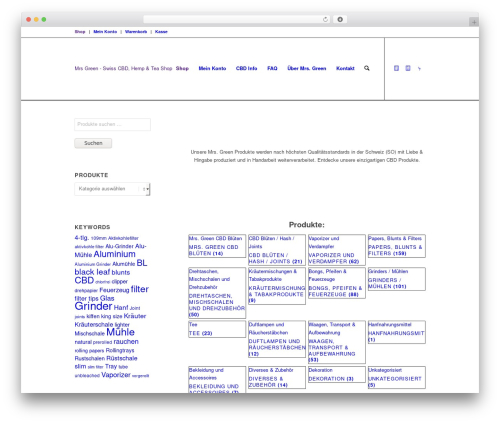Click the 'natural' keyword tag
500x423 pixels.
(83, 342)
